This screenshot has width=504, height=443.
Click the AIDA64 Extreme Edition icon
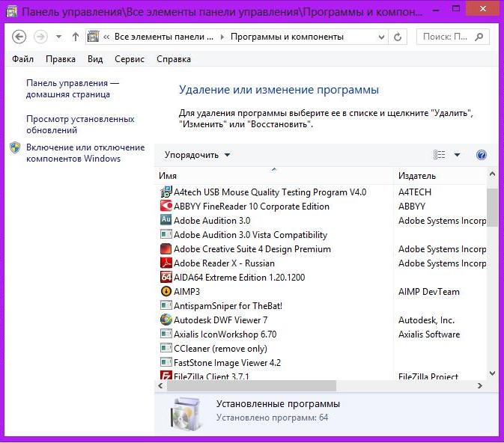166,278
